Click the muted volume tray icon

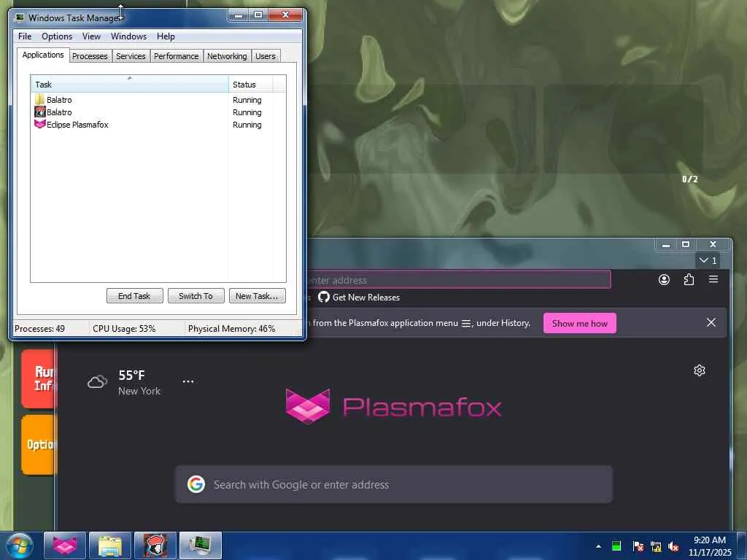pos(673,547)
